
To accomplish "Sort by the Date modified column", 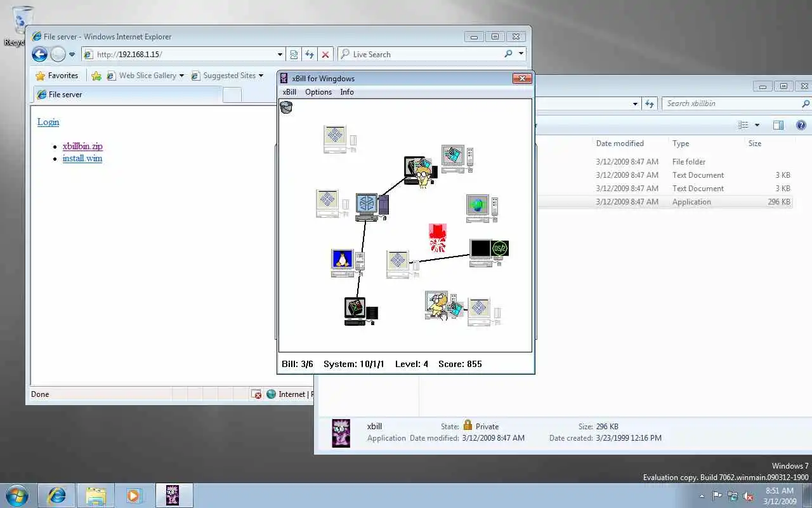I will click(x=620, y=144).
